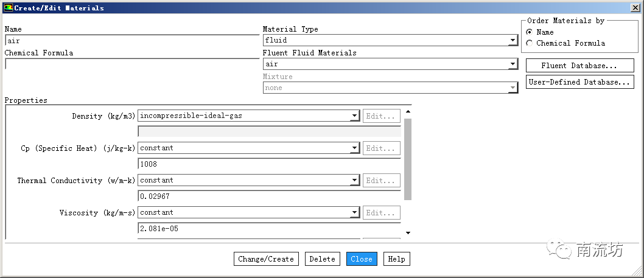Select Chemical Formula ordering radio button
The image size is (644, 278).
(x=530, y=43)
